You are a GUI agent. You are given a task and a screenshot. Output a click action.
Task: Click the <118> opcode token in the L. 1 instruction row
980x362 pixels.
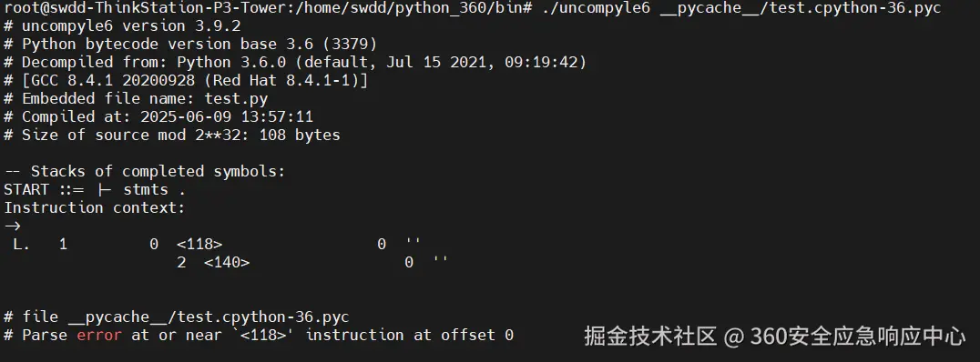coord(199,244)
